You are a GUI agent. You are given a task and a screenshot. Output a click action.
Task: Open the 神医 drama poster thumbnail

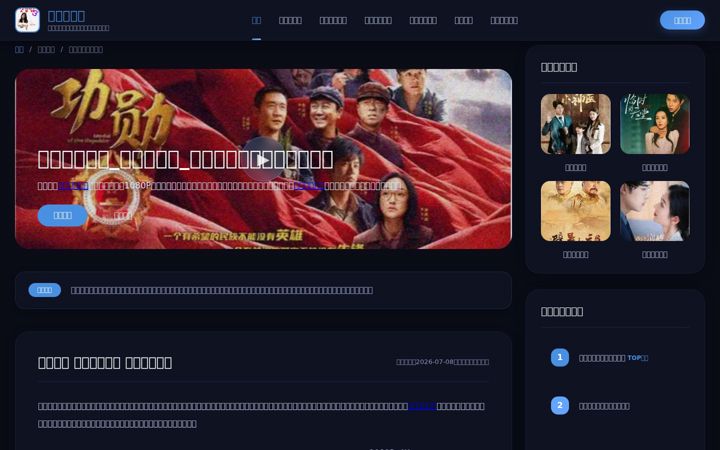click(575, 124)
